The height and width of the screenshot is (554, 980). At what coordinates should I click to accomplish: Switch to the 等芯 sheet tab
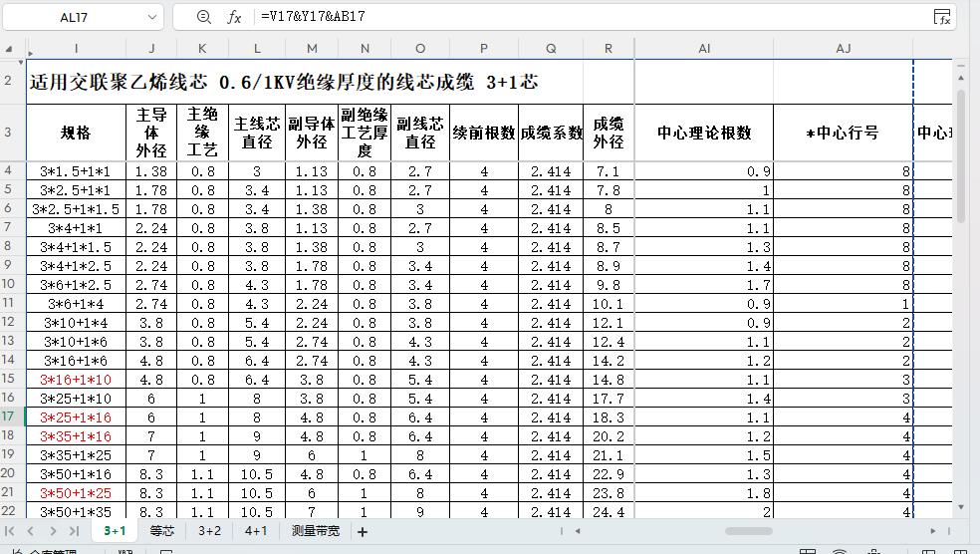[x=162, y=531]
